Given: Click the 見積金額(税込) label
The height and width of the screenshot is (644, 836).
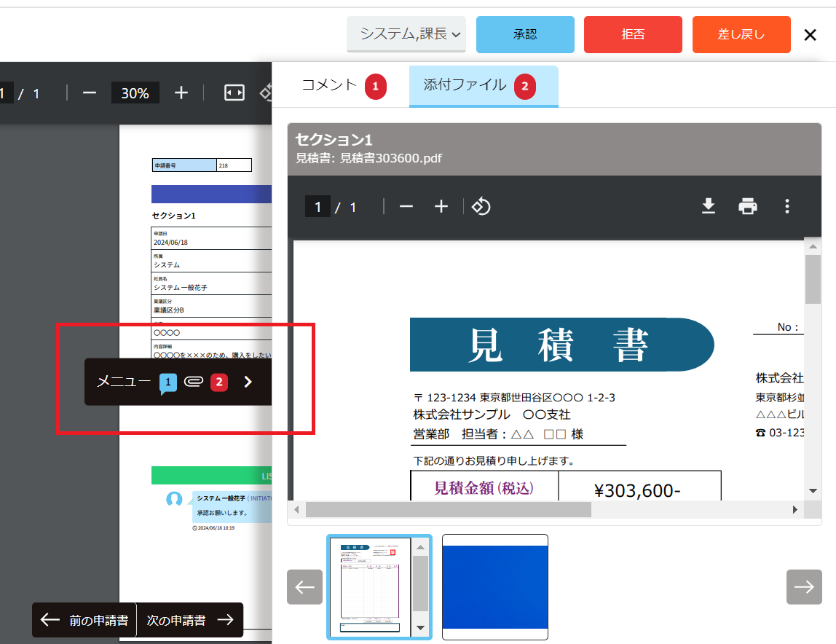Looking at the screenshot, I should click(484, 488).
